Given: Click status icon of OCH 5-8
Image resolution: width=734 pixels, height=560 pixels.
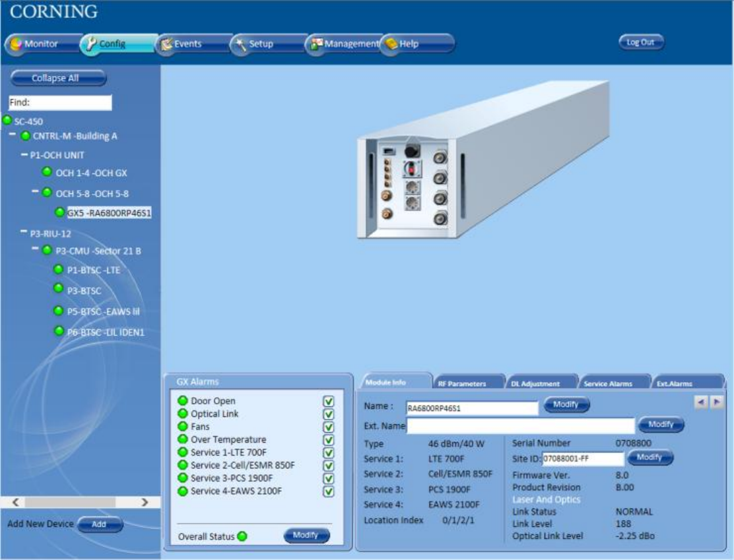Looking at the screenshot, I should [47, 193].
